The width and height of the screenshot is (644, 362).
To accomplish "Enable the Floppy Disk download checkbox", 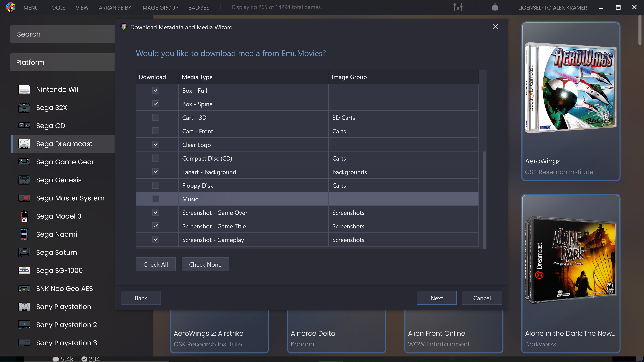I will point(156,185).
